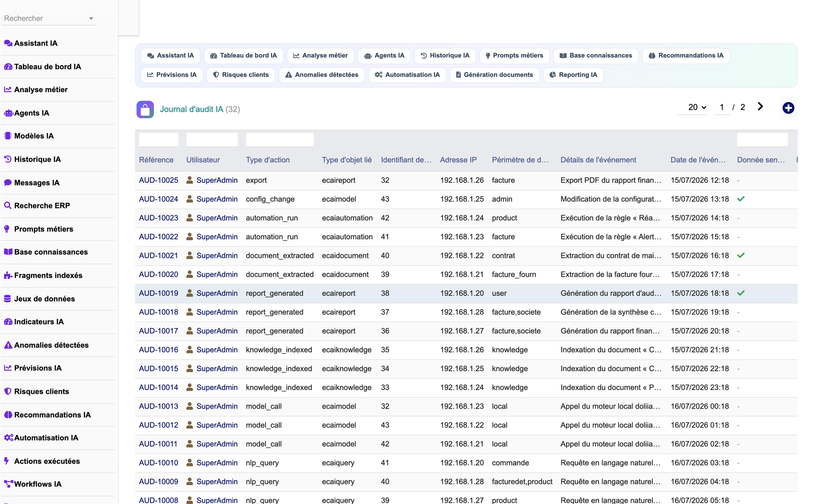Select 'facture_fourn' perimeter cell
The height and width of the screenshot is (504, 815).
[x=514, y=275]
